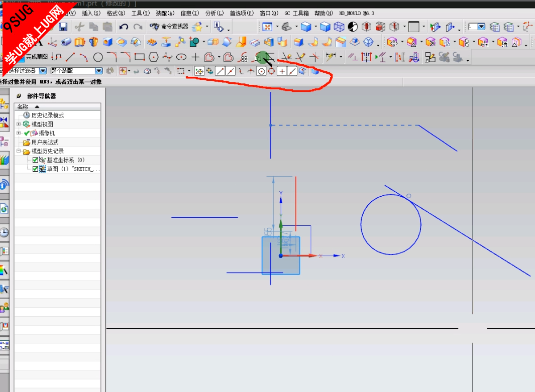The width and height of the screenshot is (535, 392).
Task: Open the Rapid Dimension dropdown arrow
Action: point(341,57)
